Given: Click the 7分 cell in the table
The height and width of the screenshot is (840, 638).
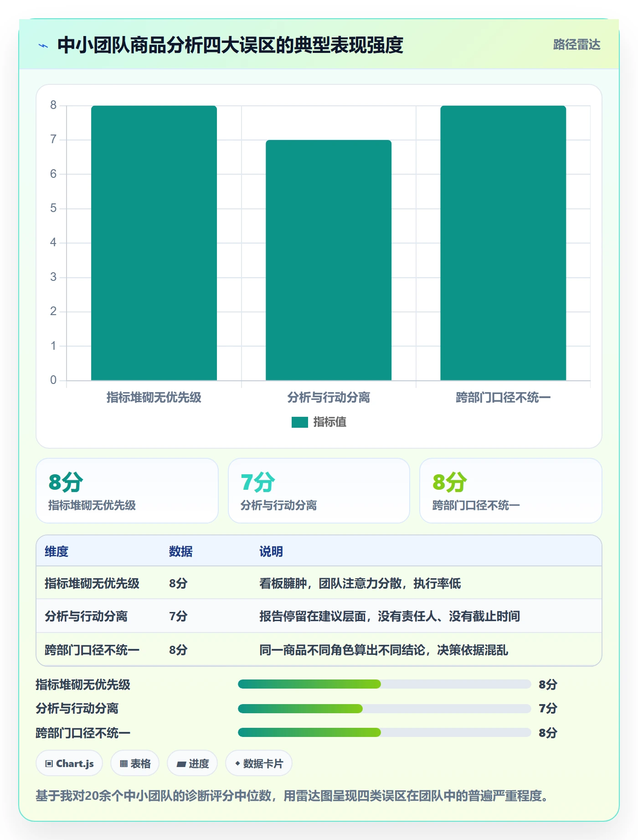Looking at the screenshot, I should 178,616.
